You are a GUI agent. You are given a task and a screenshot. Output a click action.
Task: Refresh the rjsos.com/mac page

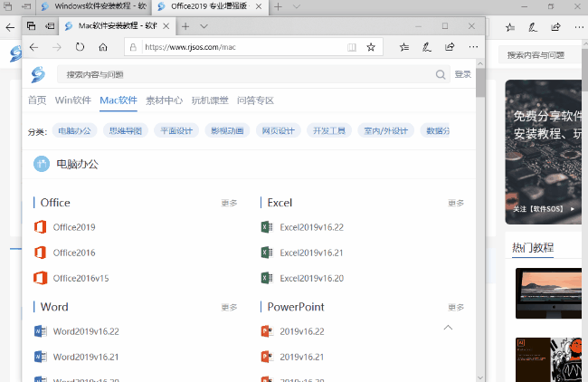(x=80, y=47)
